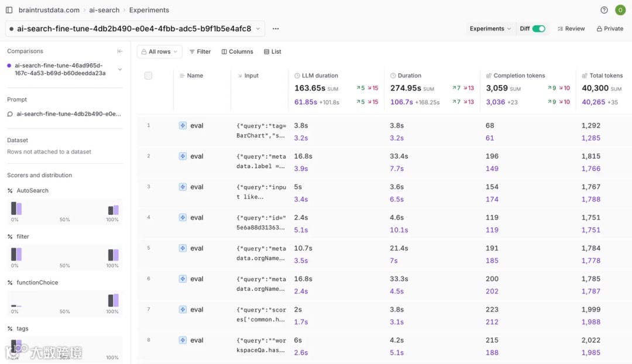Click the Private lock button
632x364 pixels.
pyautogui.click(x=610, y=29)
